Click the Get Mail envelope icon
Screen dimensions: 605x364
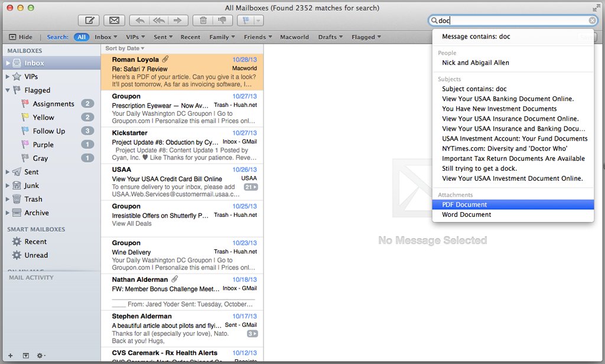coord(113,19)
